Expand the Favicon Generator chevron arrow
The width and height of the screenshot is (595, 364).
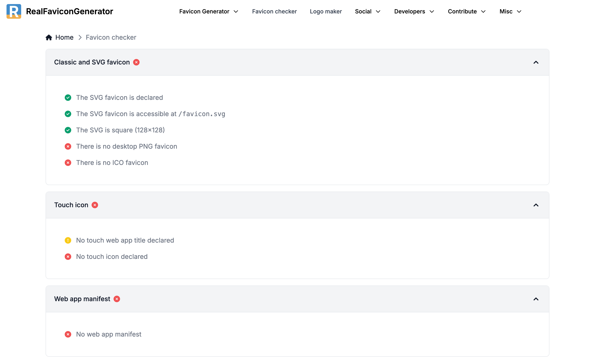[x=236, y=12]
